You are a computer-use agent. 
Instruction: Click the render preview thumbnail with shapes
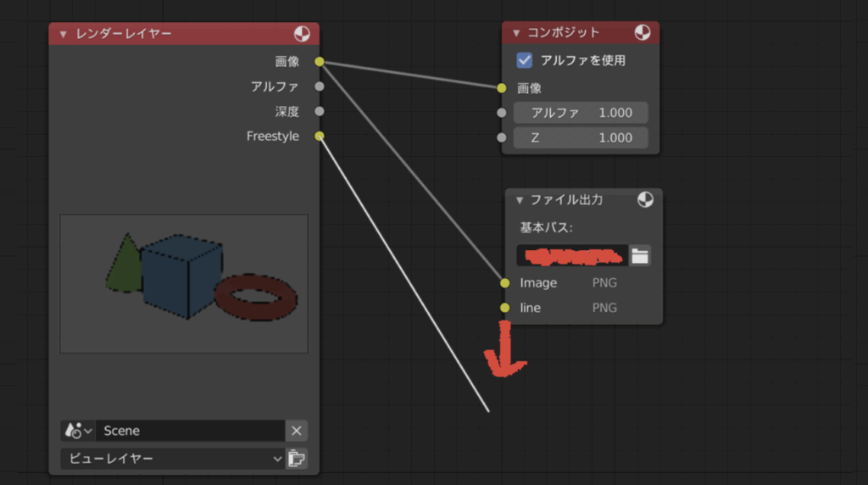pos(183,283)
